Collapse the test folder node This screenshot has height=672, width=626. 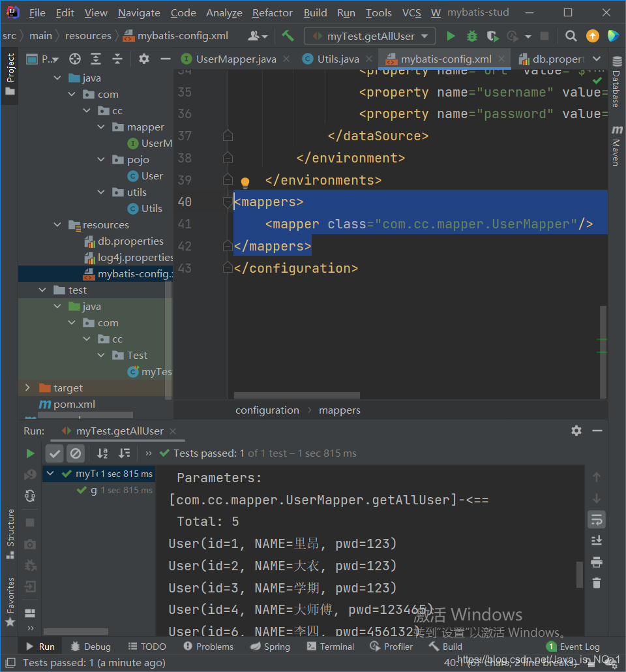point(42,290)
